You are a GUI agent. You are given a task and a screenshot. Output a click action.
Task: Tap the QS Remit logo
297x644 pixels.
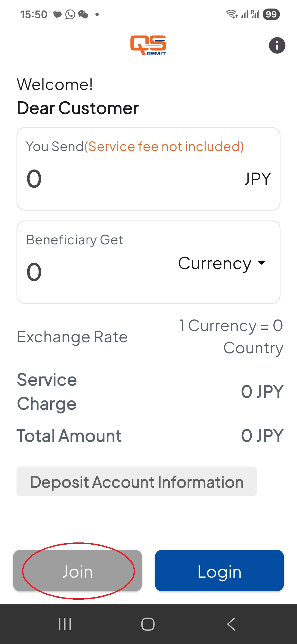point(148,45)
